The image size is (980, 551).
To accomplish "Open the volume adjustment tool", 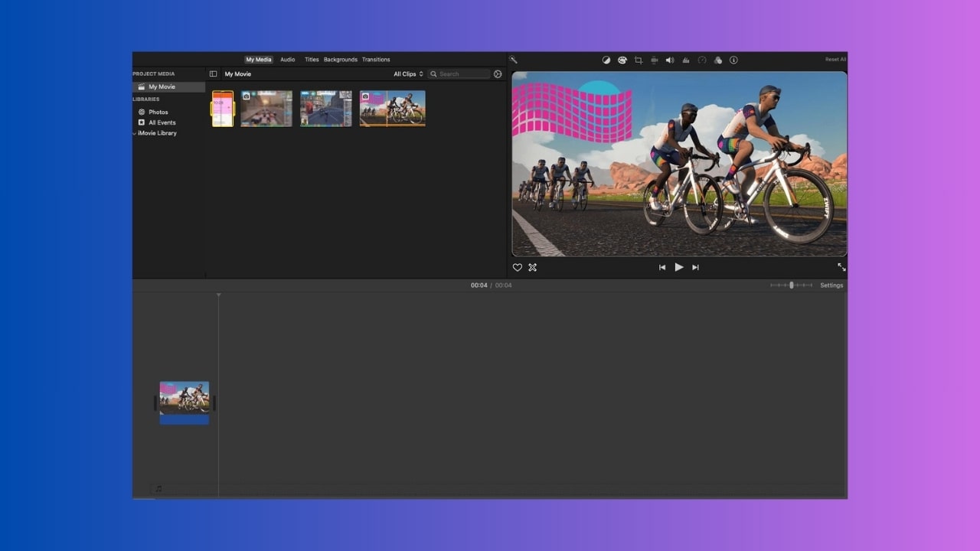I will (x=670, y=60).
